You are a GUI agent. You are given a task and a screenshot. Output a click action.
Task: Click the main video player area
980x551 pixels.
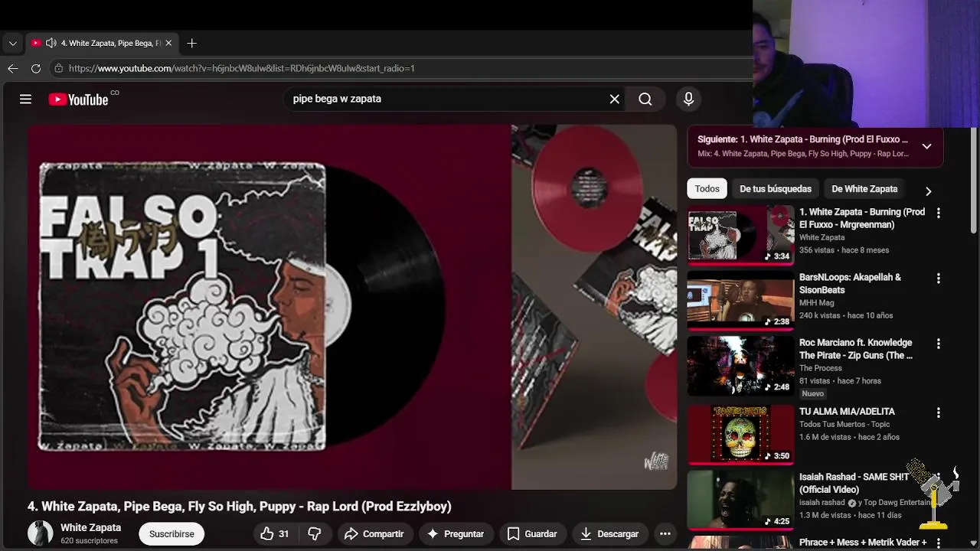pos(352,307)
